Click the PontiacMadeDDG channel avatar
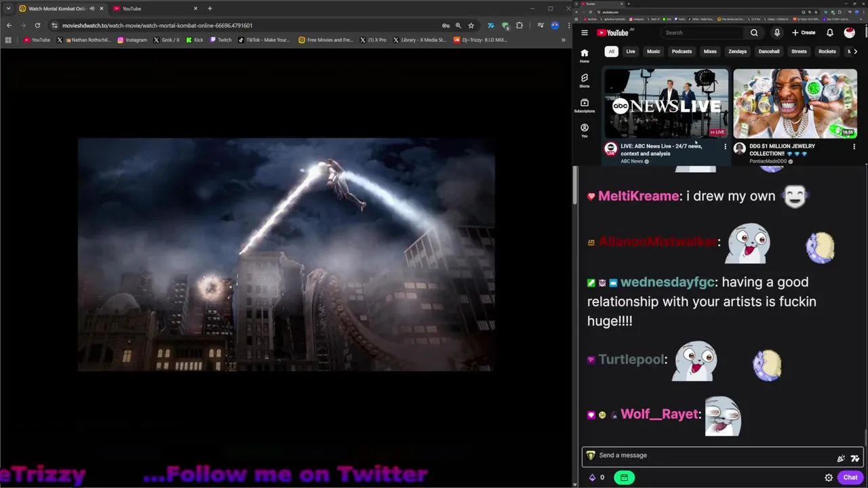 (x=739, y=148)
